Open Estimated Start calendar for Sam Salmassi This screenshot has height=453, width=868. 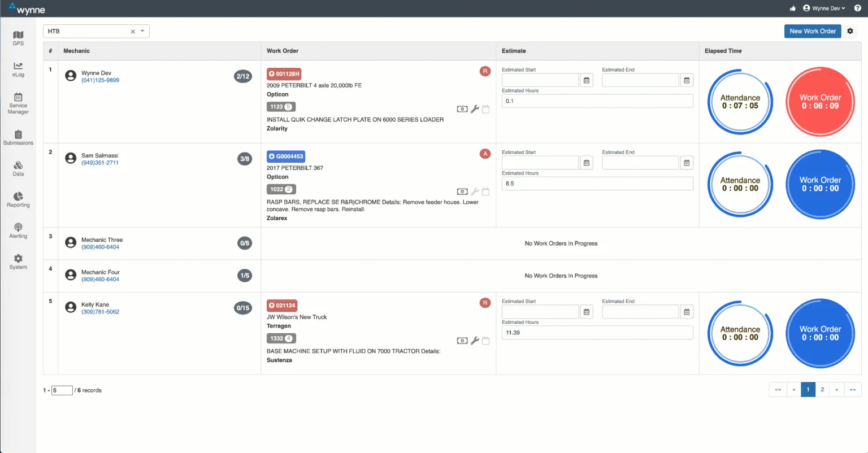[587, 163]
